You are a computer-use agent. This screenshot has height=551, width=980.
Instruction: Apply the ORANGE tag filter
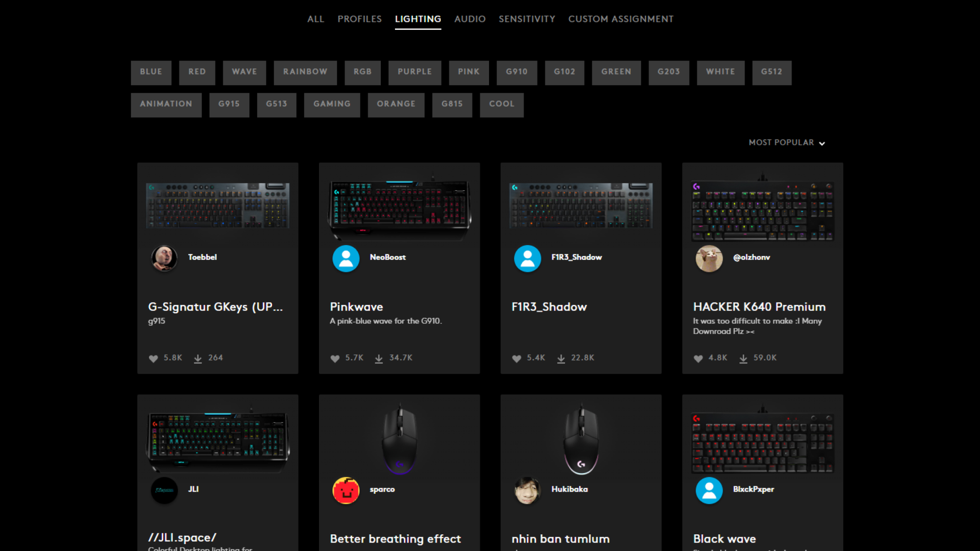point(396,104)
